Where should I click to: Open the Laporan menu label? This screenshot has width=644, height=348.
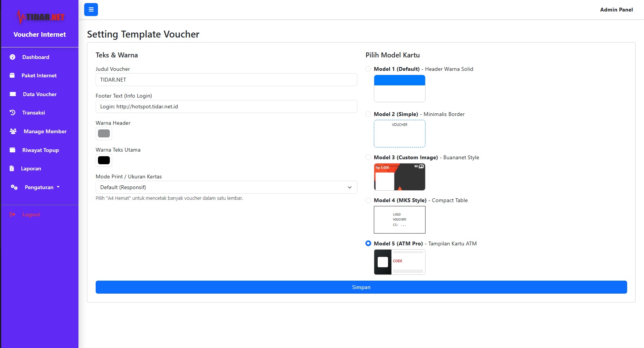click(x=31, y=168)
